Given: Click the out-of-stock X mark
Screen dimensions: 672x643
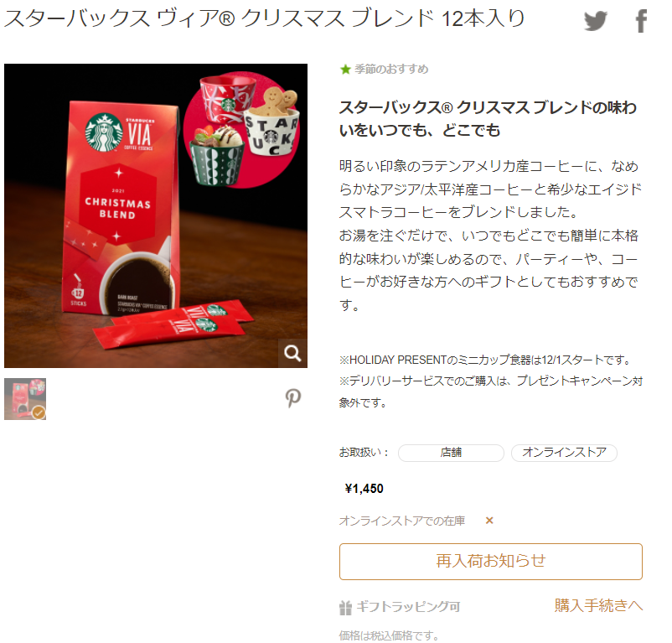Looking at the screenshot, I should [489, 521].
